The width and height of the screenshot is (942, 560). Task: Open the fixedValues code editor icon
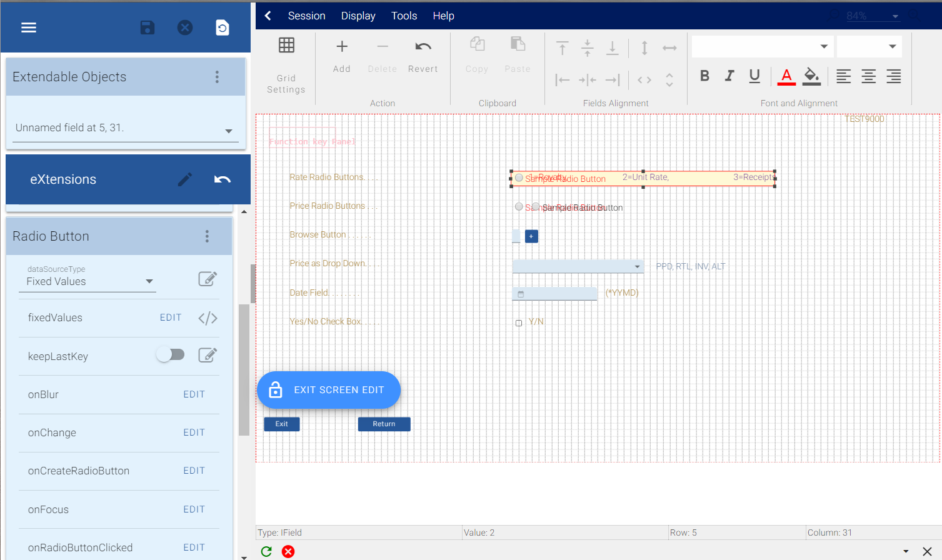pyautogui.click(x=208, y=318)
